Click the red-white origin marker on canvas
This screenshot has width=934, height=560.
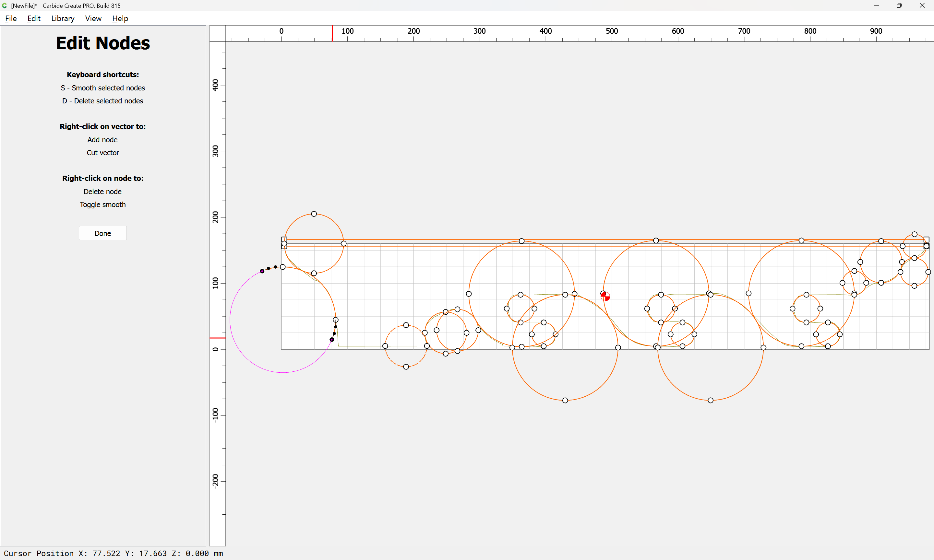[x=605, y=297]
